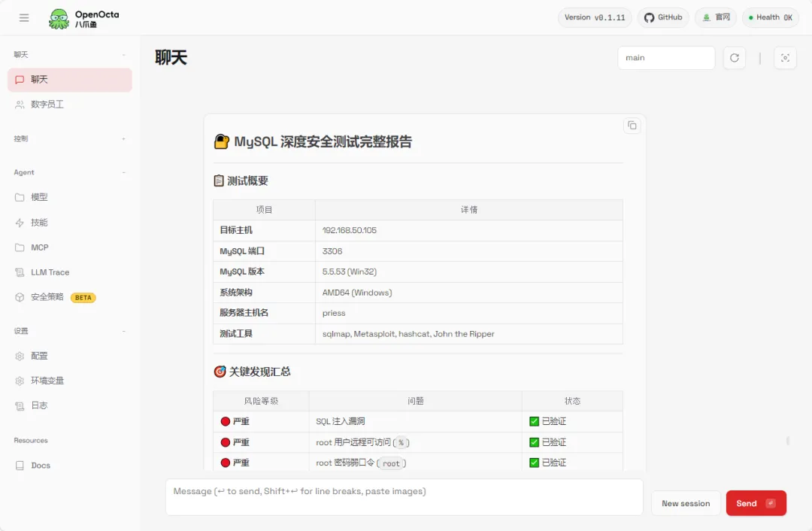
Task: Click the 详情 column header
Action: click(469, 210)
